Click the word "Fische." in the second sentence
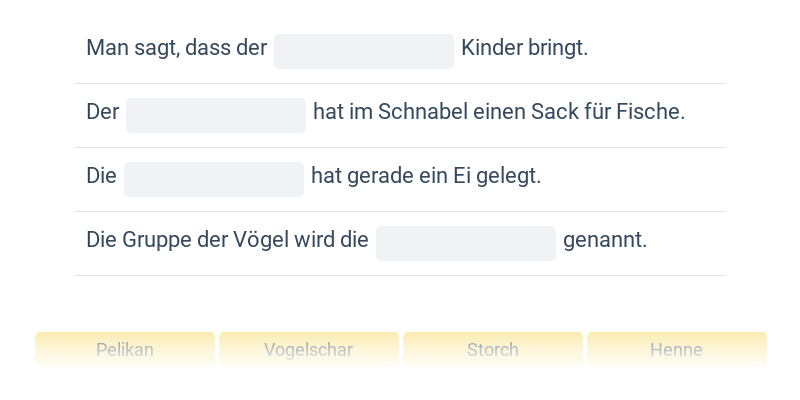Screen dimensions: 800x400 click(651, 112)
